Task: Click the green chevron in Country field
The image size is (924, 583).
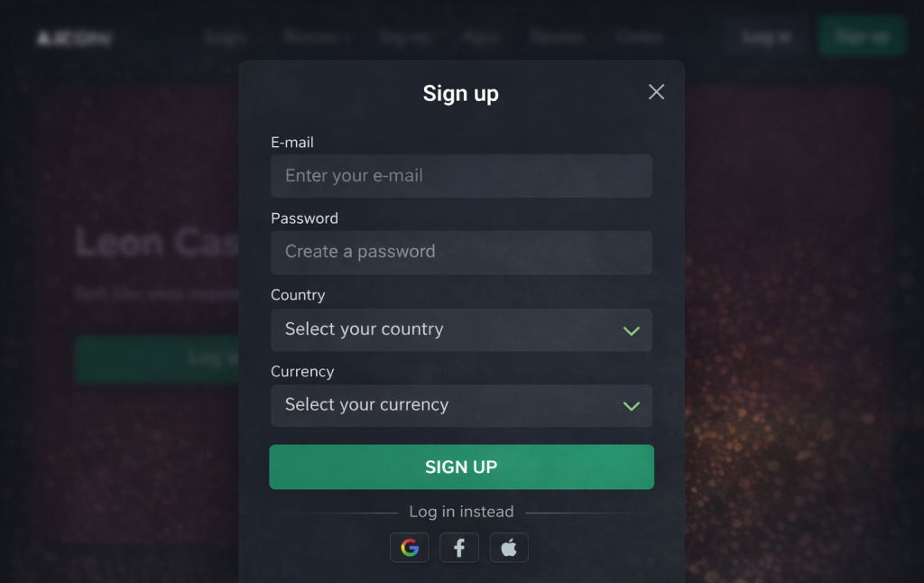Action: tap(632, 330)
